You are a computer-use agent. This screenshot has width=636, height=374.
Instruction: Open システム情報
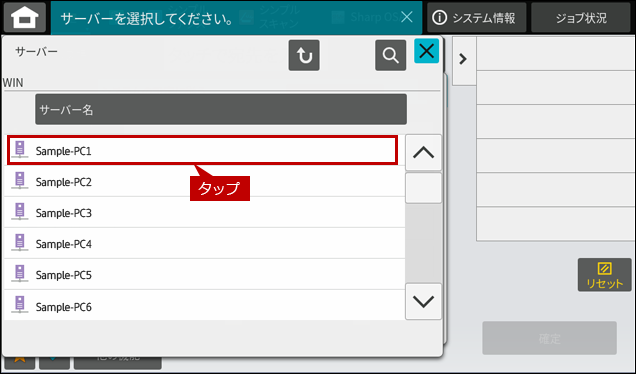tap(476, 18)
